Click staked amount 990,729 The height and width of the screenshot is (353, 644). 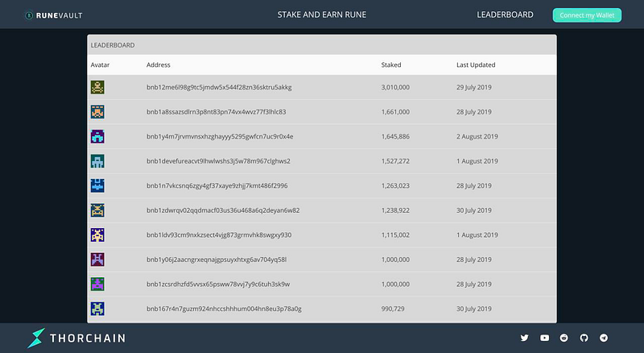[393, 309]
